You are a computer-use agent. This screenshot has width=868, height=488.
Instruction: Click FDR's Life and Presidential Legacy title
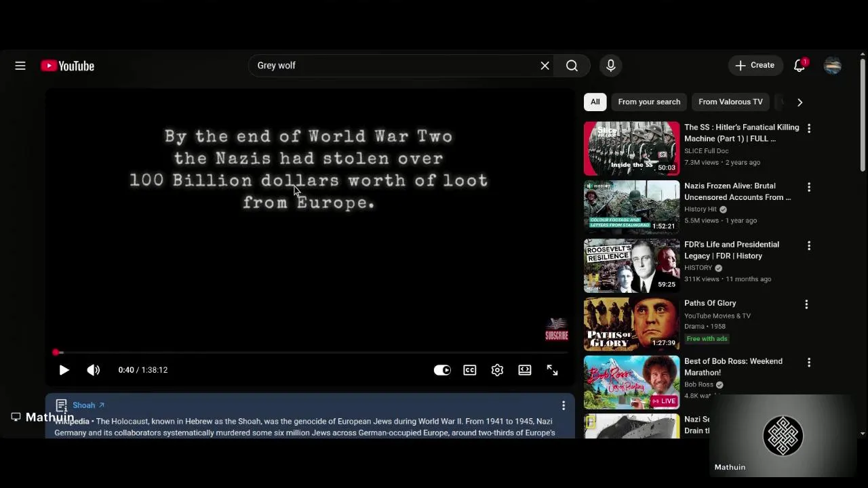click(x=732, y=250)
